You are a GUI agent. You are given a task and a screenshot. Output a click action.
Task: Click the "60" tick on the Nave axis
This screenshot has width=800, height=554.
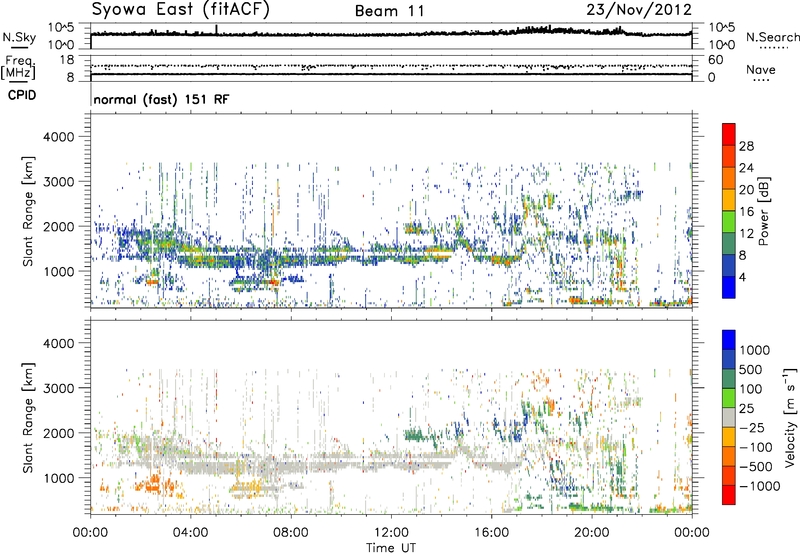click(x=715, y=60)
